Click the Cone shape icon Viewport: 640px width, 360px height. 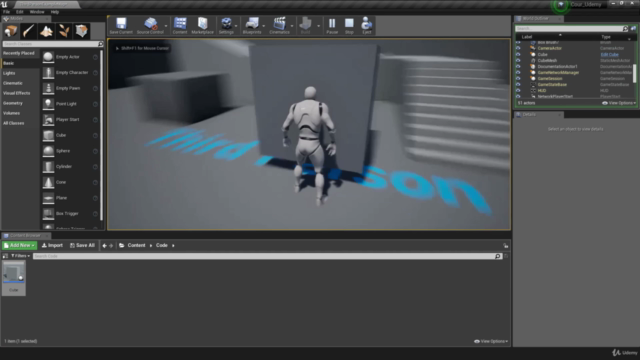tap(48, 182)
